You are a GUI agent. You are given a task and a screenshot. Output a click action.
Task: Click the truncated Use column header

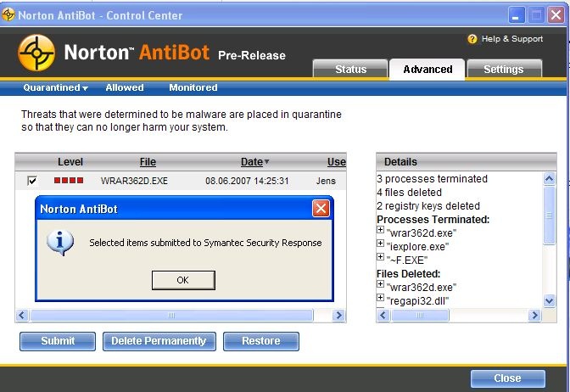point(336,162)
